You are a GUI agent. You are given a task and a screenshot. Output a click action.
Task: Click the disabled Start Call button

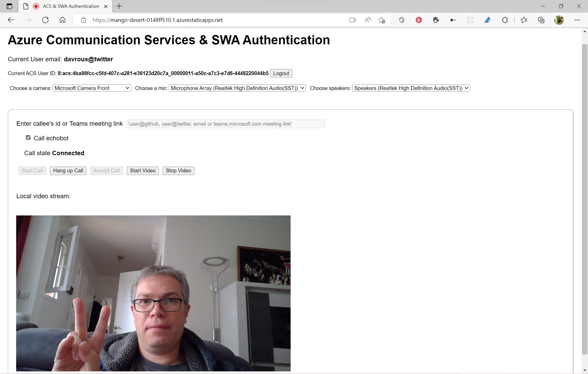pyautogui.click(x=32, y=171)
